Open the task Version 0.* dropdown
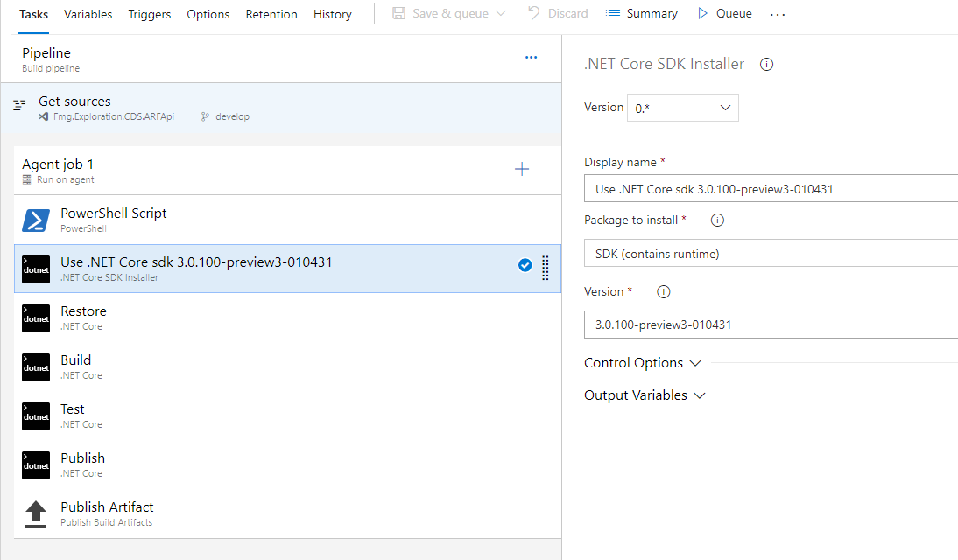 tap(683, 108)
